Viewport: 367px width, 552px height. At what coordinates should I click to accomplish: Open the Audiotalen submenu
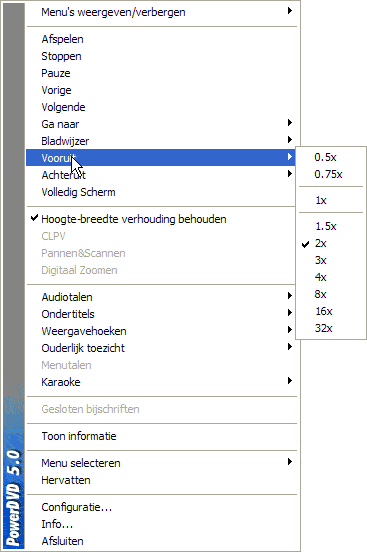coord(162,297)
